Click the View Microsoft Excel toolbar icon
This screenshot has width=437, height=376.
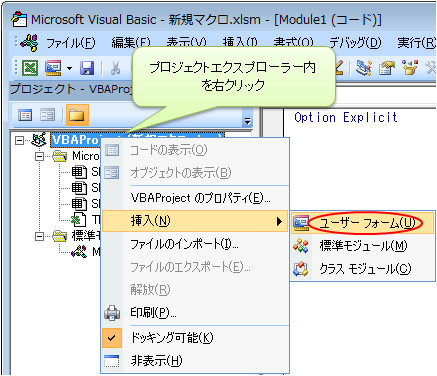(30, 68)
